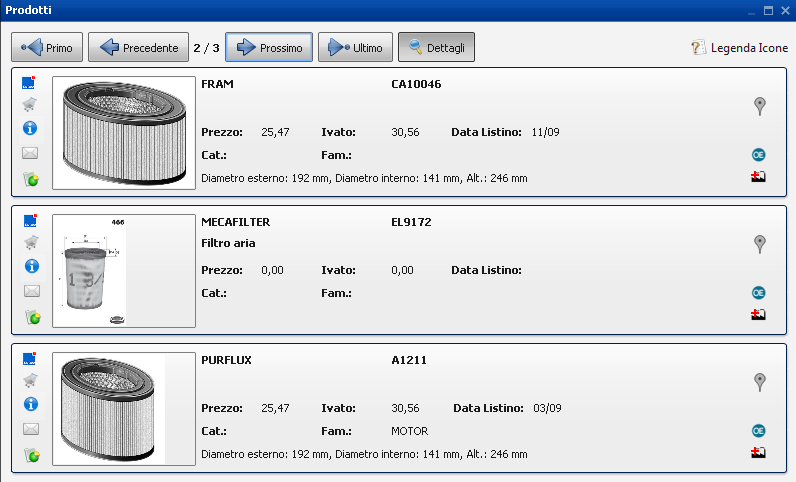Select the MECAFILTER brand name

[236, 222]
